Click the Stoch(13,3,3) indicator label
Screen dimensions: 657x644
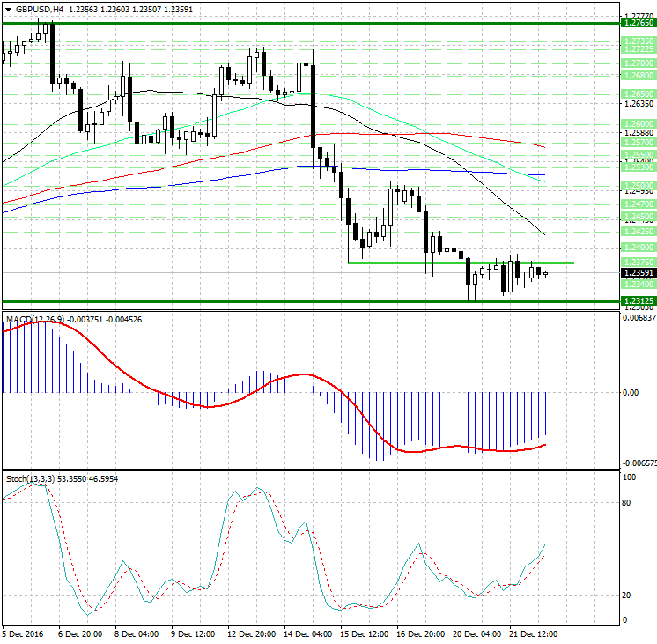(x=30, y=478)
